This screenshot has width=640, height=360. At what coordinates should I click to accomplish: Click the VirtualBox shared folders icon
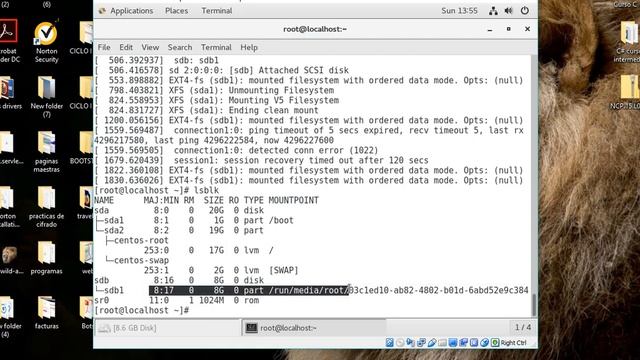pyautogui.click(x=442, y=342)
